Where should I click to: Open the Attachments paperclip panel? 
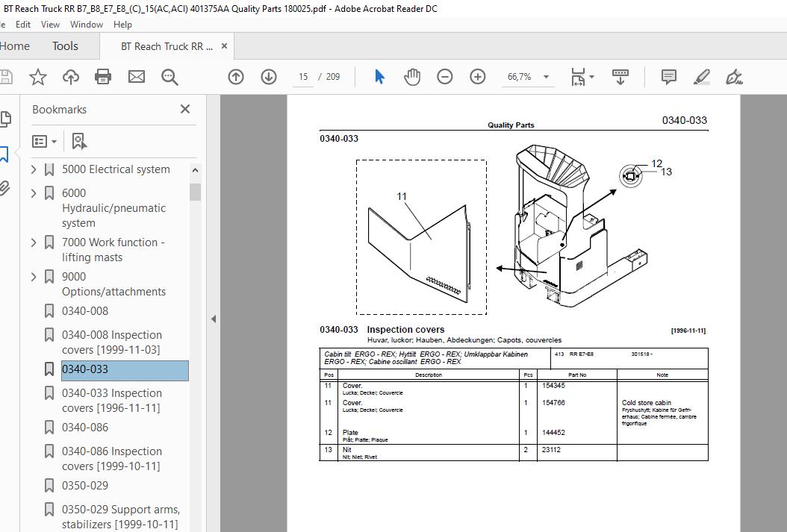pos(7,188)
